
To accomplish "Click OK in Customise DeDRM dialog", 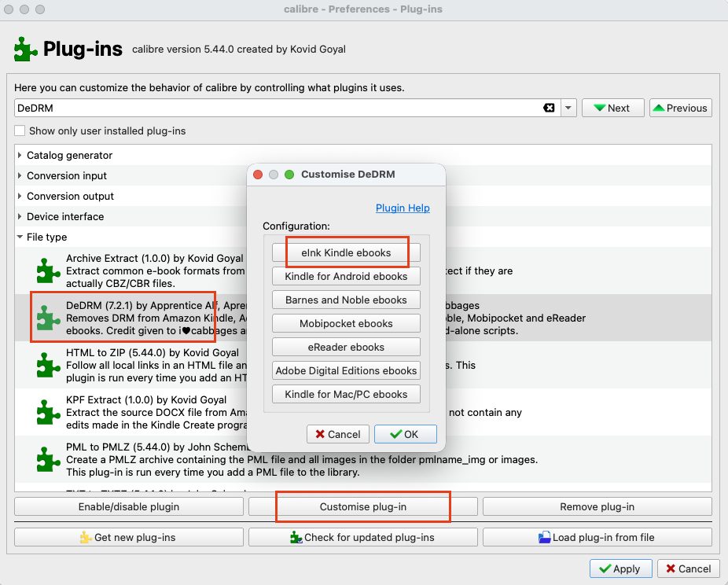I will pos(405,434).
